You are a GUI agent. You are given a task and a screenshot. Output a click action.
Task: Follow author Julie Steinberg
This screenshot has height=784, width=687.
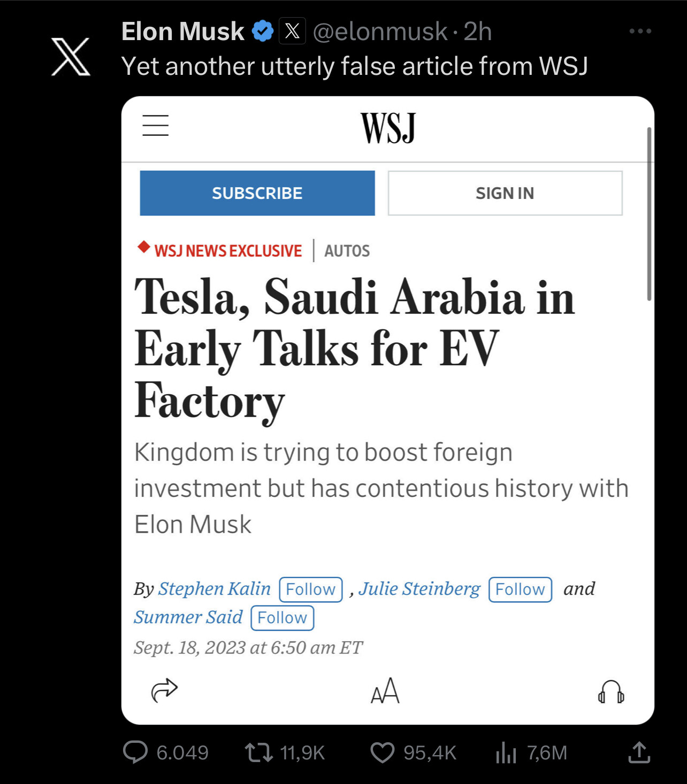pyautogui.click(x=520, y=589)
